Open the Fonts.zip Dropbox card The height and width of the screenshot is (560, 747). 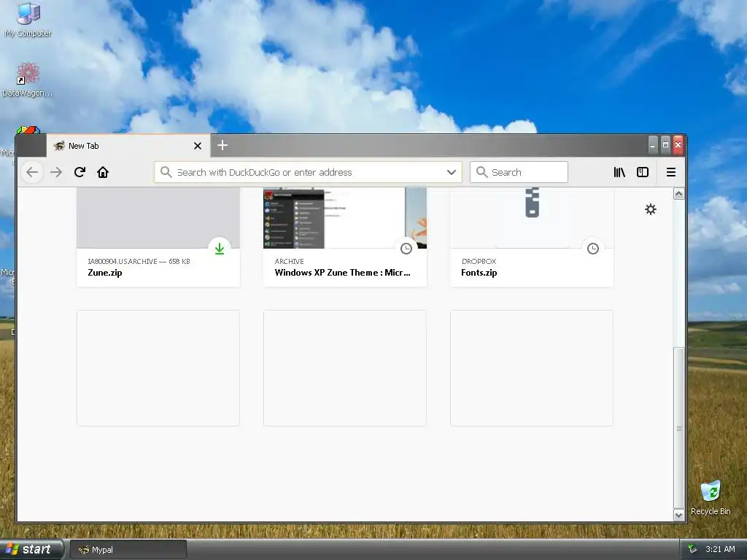click(532, 237)
